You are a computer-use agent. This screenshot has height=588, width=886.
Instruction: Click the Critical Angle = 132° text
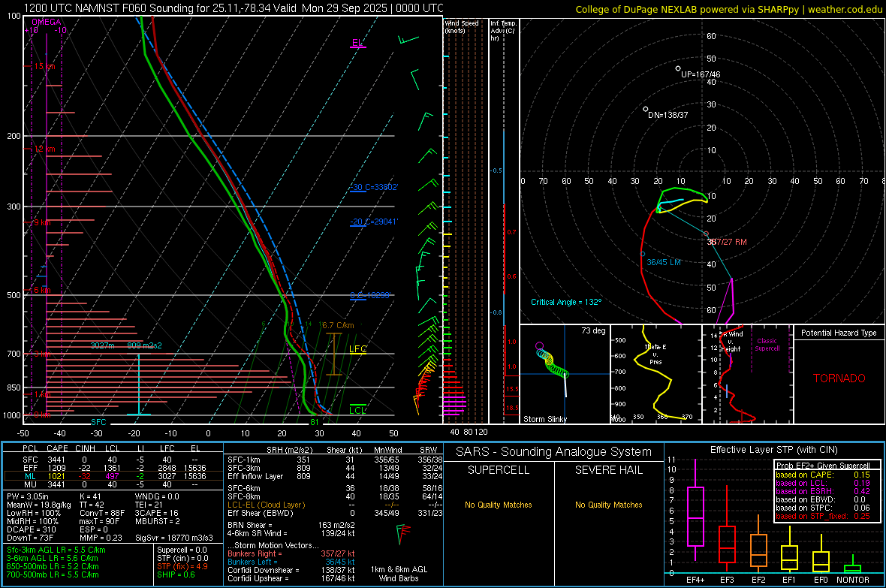[x=566, y=302]
